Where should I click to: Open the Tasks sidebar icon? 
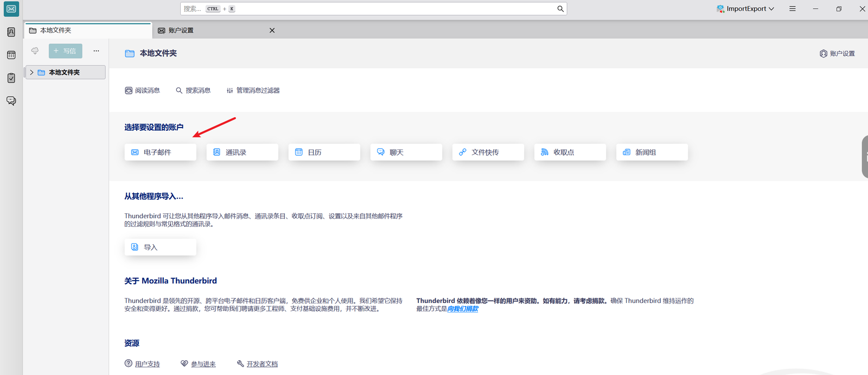[x=11, y=78]
